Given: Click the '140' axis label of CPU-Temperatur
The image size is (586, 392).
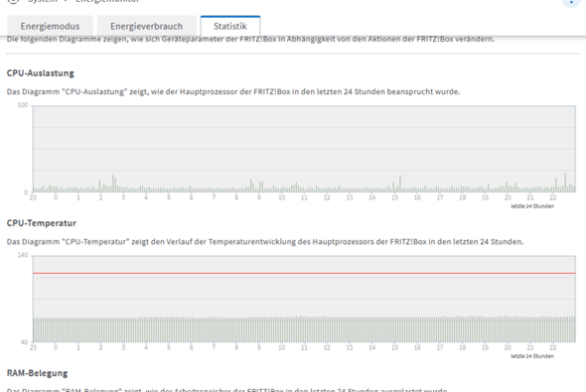Looking at the screenshot, I should click(x=23, y=255).
